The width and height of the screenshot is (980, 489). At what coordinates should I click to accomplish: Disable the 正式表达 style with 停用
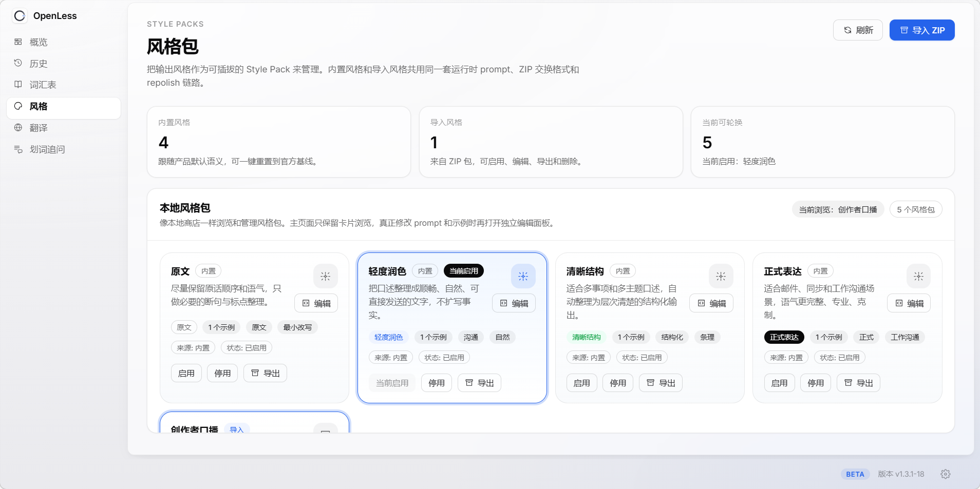coord(816,383)
